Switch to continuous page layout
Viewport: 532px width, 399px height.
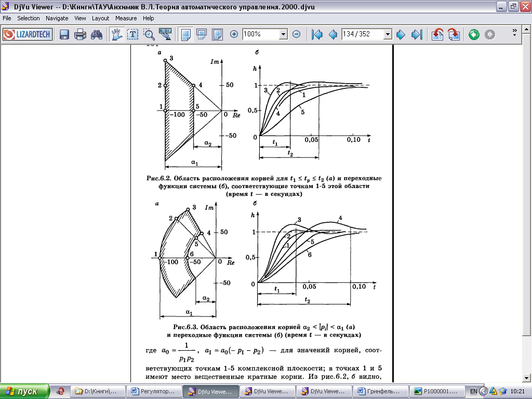tap(202, 34)
